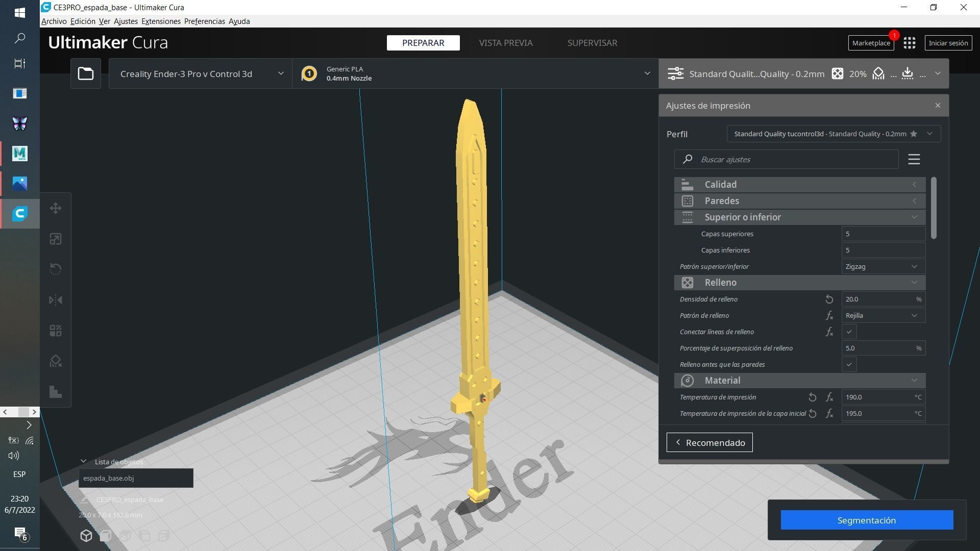Click the star icon in the Perfil selector

[914, 134]
